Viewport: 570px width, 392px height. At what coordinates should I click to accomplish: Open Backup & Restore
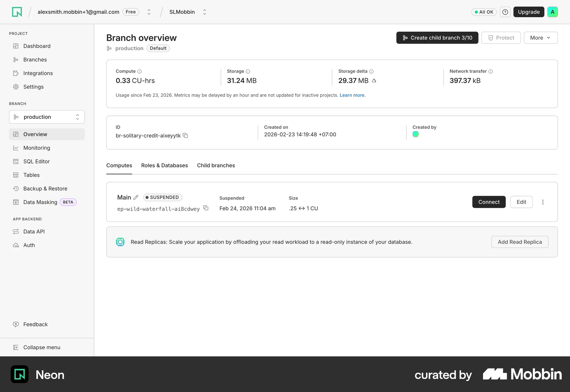pos(47,189)
